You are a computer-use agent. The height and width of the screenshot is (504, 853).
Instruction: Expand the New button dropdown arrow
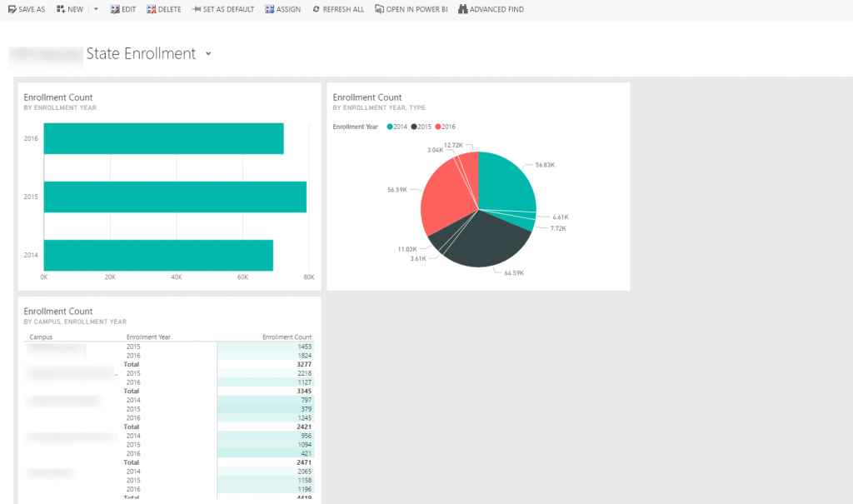point(96,9)
